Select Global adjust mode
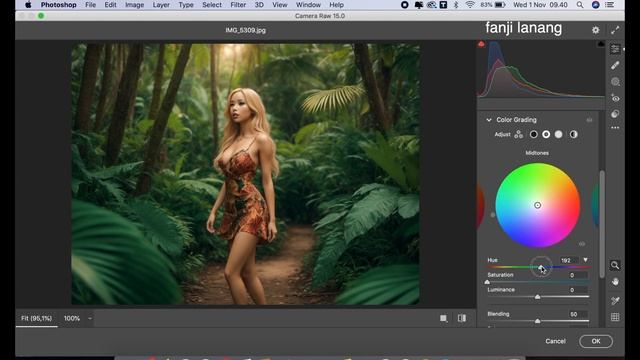 pos(573,134)
